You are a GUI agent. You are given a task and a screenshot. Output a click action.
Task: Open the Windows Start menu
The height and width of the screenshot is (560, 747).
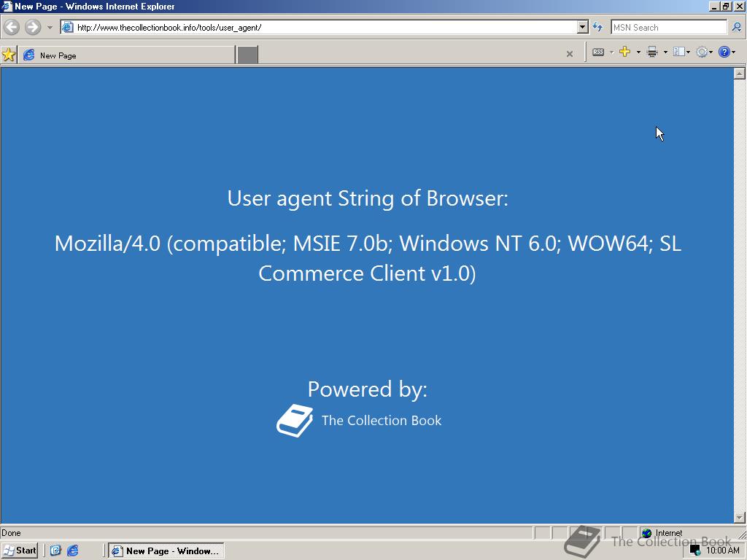tap(20, 551)
